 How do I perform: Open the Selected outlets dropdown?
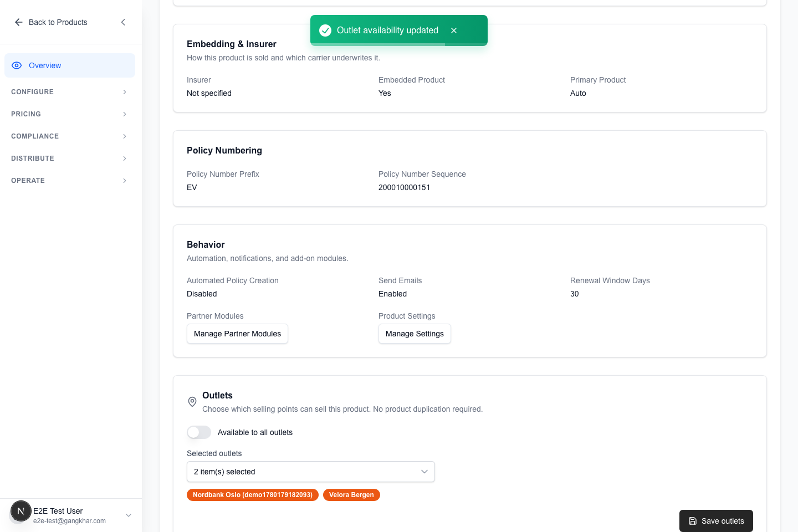coord(311,472)
